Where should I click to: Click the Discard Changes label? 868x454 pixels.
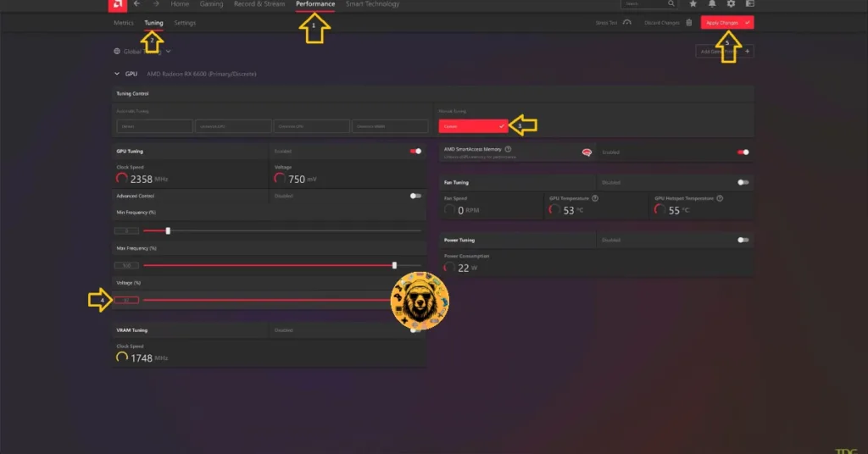pos(661,23)
